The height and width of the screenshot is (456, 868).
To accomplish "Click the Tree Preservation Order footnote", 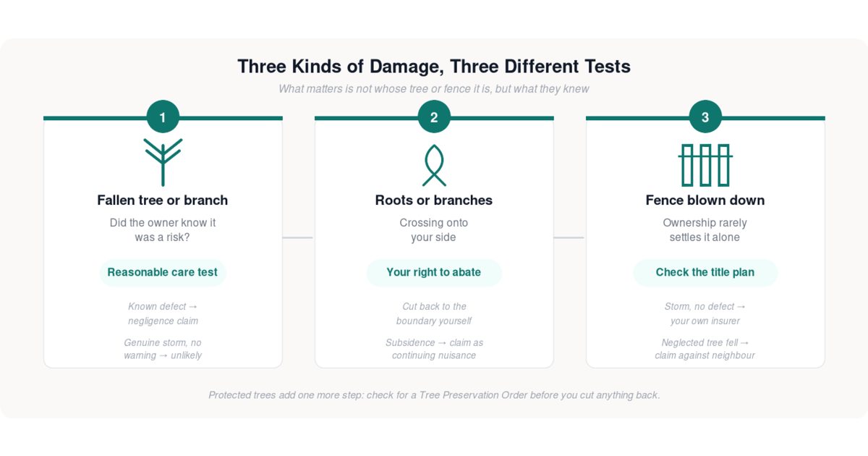I will [434, 395].
